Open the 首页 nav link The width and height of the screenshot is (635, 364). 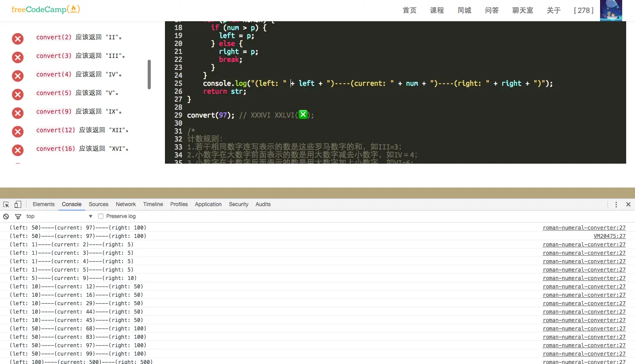coord(409,10)
